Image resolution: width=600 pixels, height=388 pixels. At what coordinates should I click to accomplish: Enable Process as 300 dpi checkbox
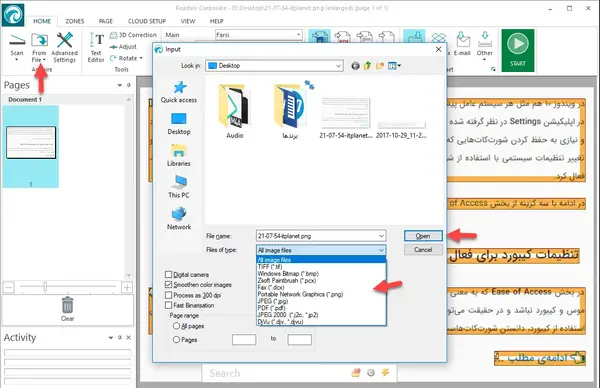pos(168,295)
